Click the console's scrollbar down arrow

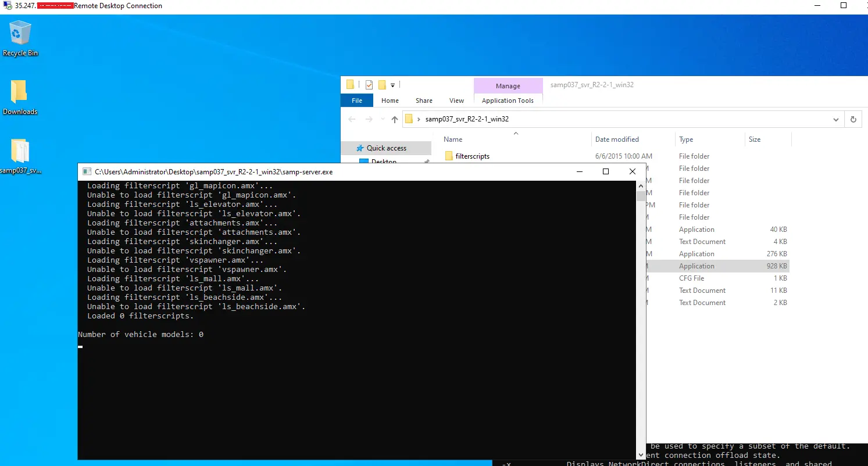tap(641, 454)
